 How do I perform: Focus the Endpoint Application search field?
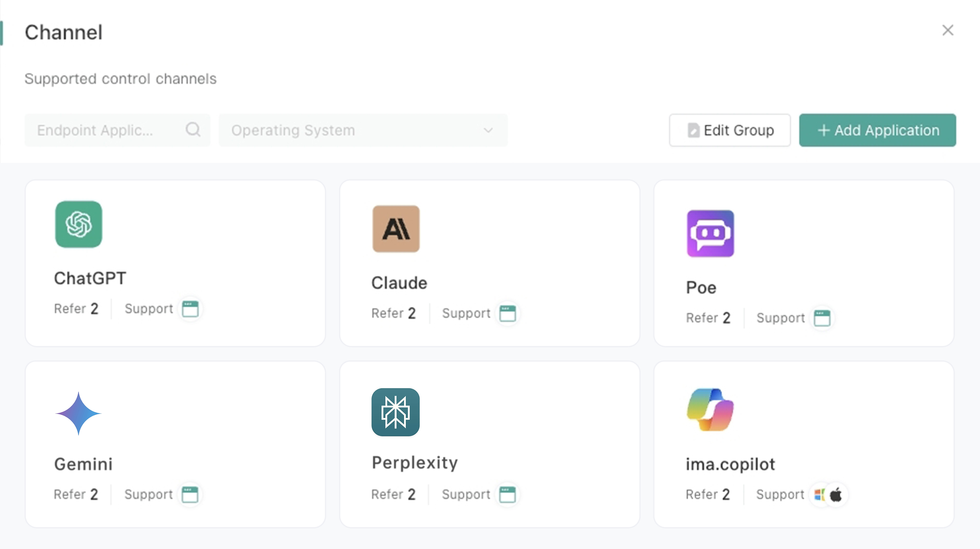coord(118,130)
